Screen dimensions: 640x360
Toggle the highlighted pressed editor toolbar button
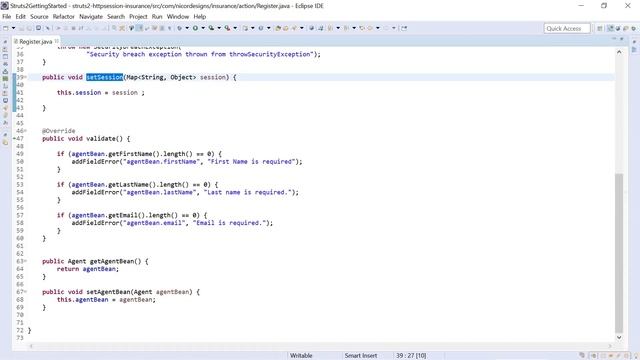tap(139, 28)
